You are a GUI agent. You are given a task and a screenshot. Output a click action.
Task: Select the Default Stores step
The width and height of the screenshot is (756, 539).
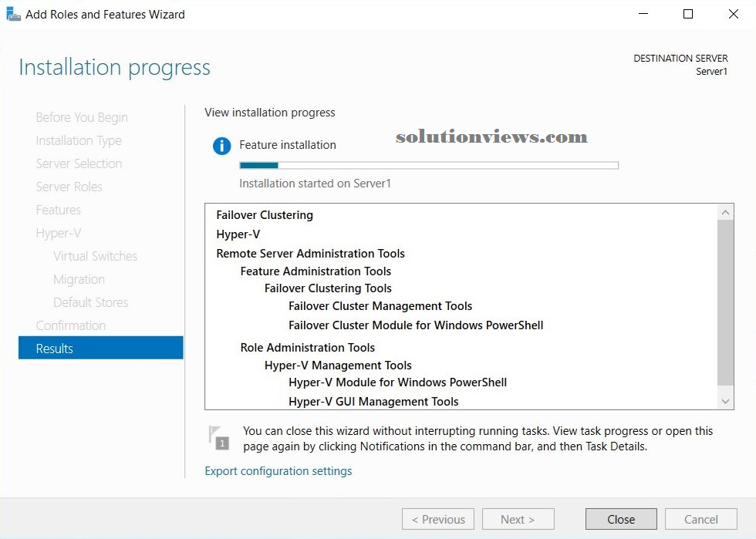pyautogui.click(x=91, y=302)
